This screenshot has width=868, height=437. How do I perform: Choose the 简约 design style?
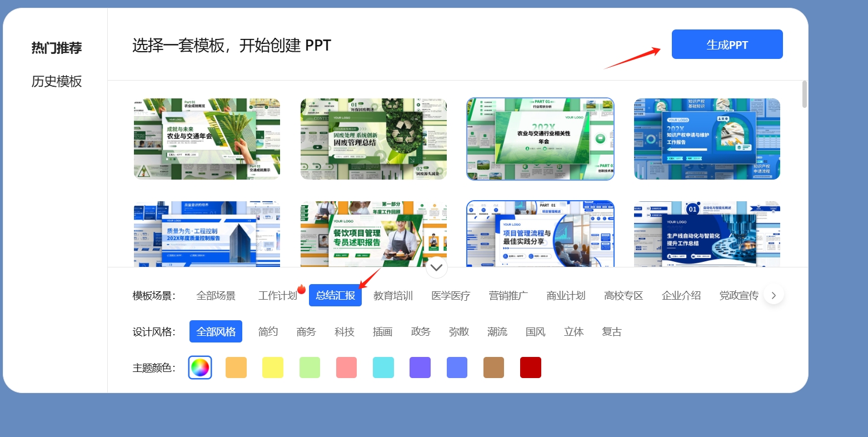tap(268, 332)
